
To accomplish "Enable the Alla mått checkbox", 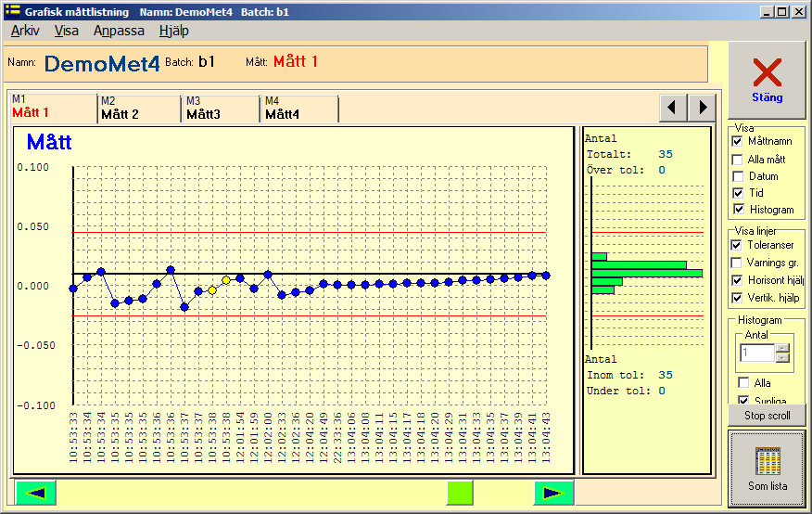I will tap(738, 160).
